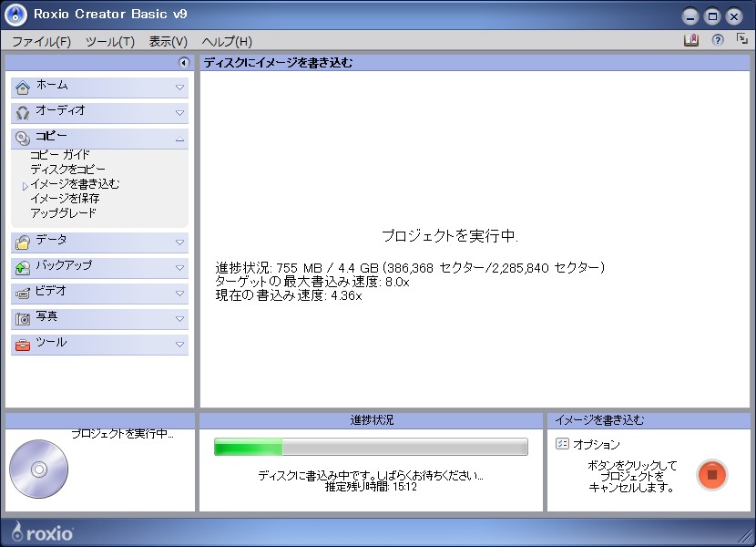The height and width of the screenshot is (547, 756).
Task: Expand the 写真 section arrow
Action: [x=179, y=319]
